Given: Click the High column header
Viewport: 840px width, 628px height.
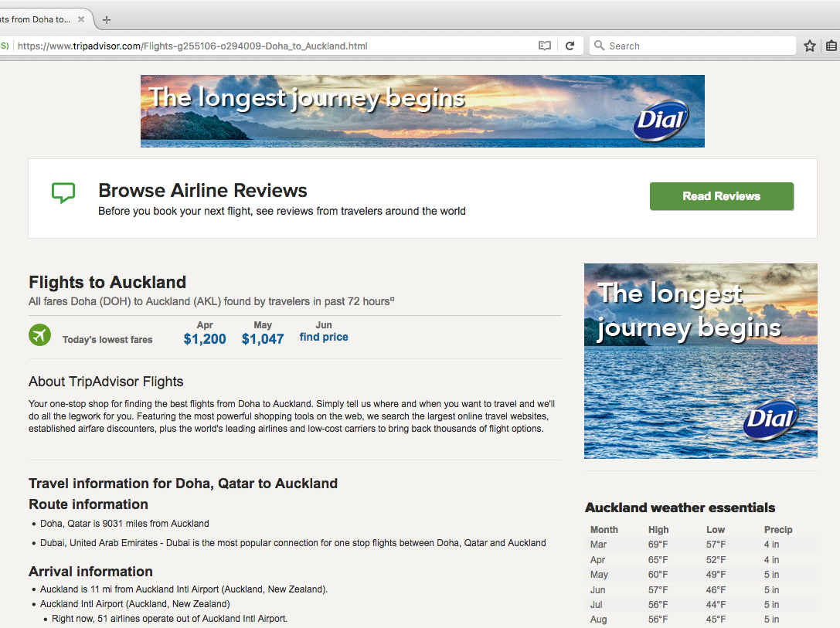Looking at the screenshot, I should point(658,529).
